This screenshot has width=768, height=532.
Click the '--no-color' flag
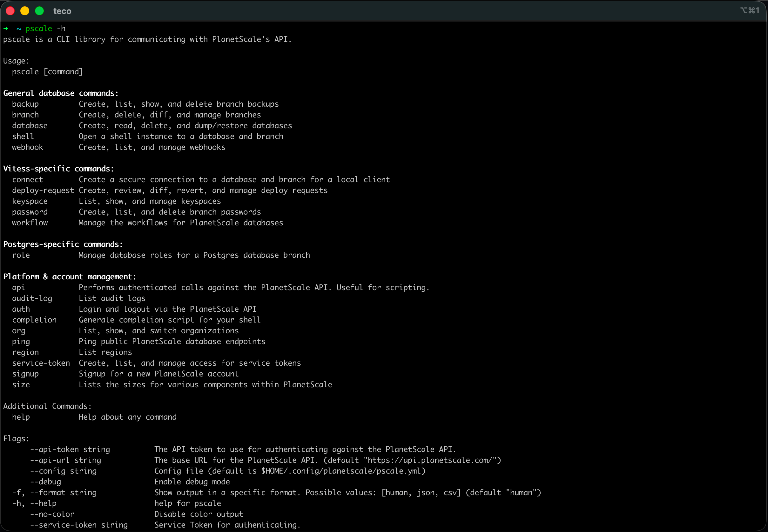click(52, 514)
